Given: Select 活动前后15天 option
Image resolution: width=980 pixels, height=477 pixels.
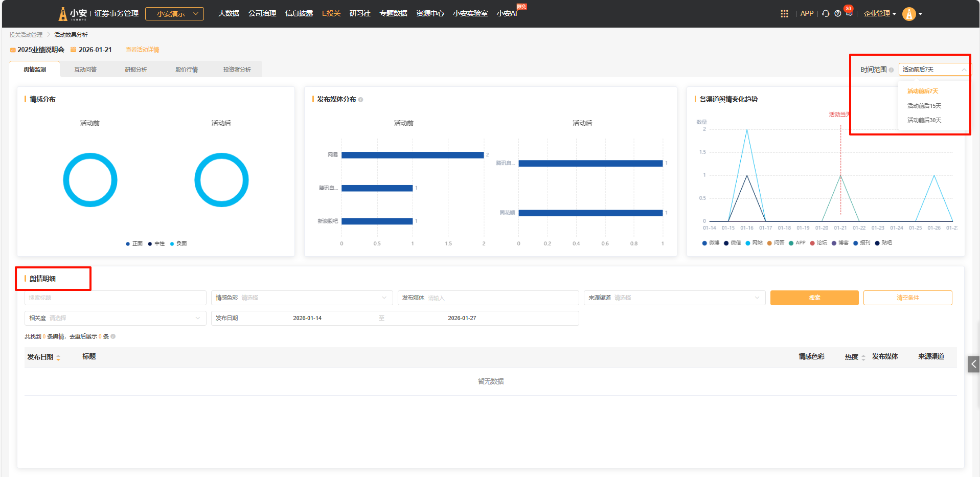Looking at the screenshot, I should [924, 106].
